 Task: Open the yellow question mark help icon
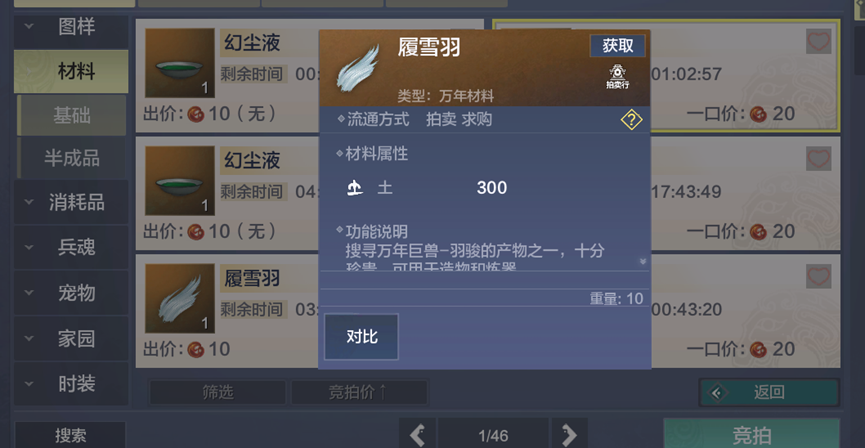click(x=631, y=119)
